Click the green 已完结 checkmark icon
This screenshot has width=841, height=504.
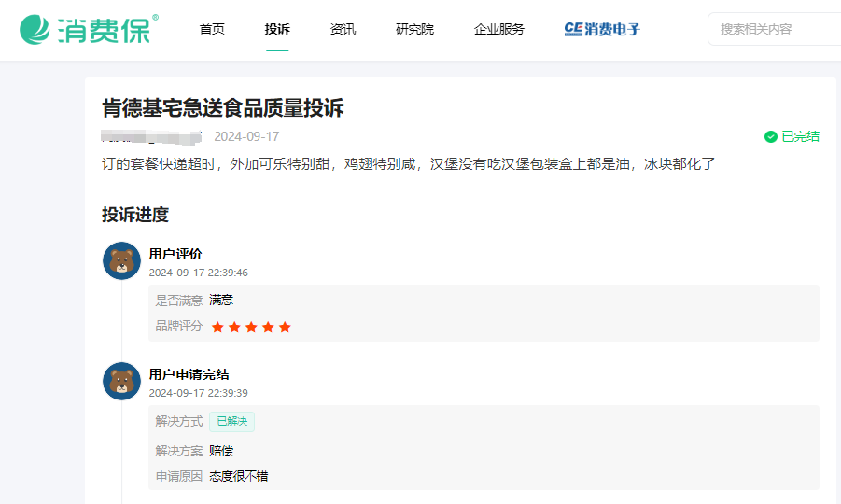click(771, 136)
